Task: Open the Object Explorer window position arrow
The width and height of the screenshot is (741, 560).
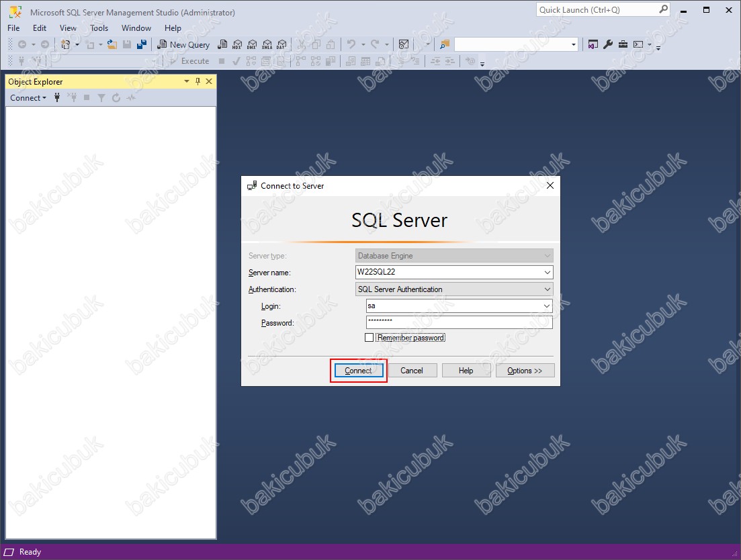Action: click(187, 81)
